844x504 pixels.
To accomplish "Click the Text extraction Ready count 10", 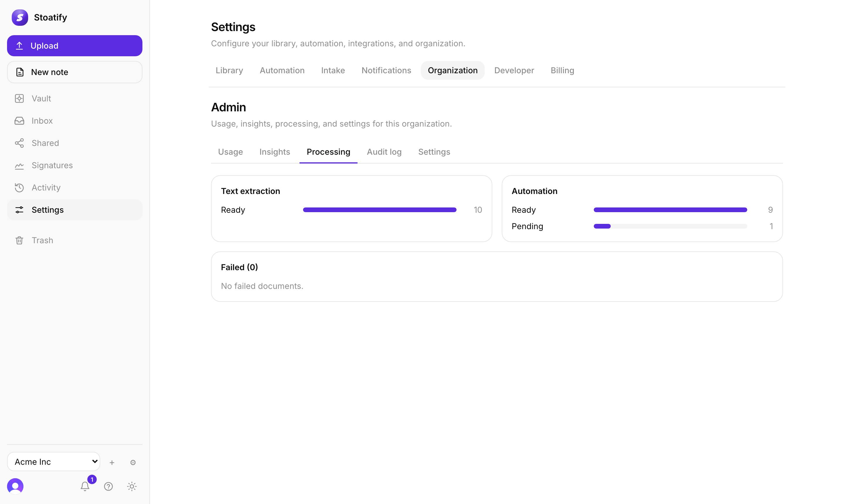I will coord(477,210).
